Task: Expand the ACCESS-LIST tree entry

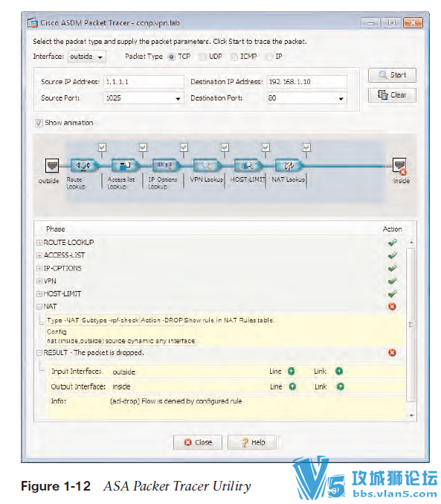Action: coord(39,255)
